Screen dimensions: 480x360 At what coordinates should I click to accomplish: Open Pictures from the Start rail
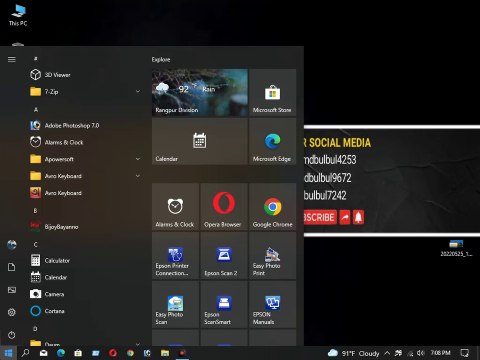[x=12, y=290]
